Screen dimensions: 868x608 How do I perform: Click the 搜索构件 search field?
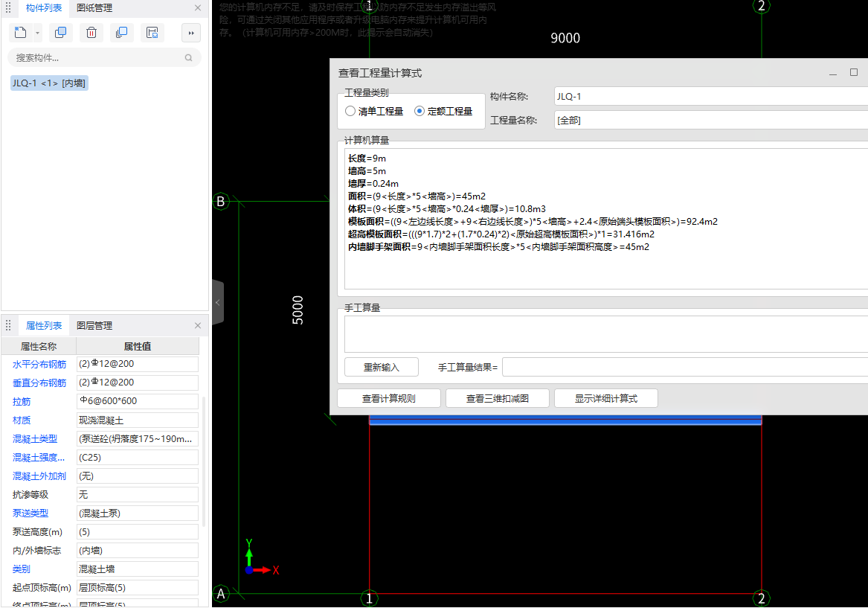click(x=104, y=57)
